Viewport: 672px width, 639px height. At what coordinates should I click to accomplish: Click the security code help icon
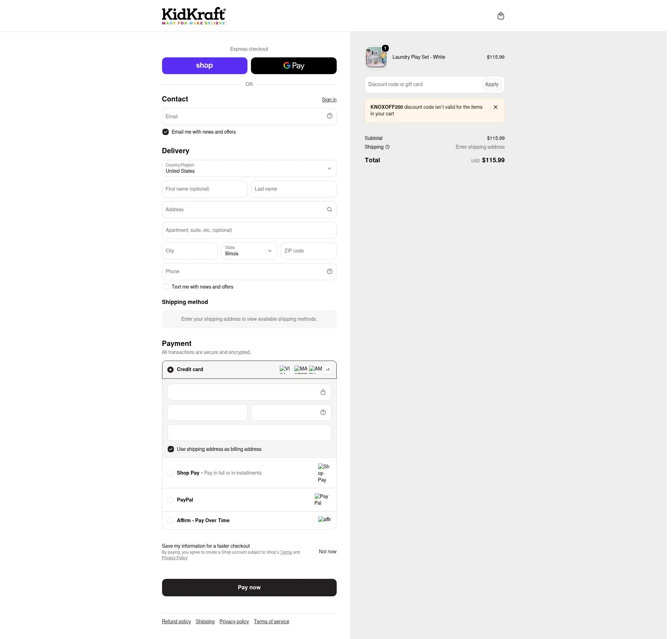click(x=323, y=412)
